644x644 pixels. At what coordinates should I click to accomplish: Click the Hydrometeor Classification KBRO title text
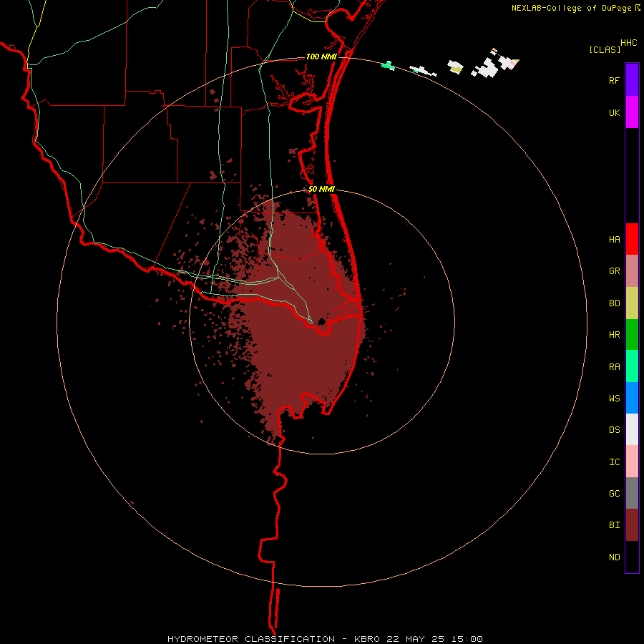(x=325, y=639)
